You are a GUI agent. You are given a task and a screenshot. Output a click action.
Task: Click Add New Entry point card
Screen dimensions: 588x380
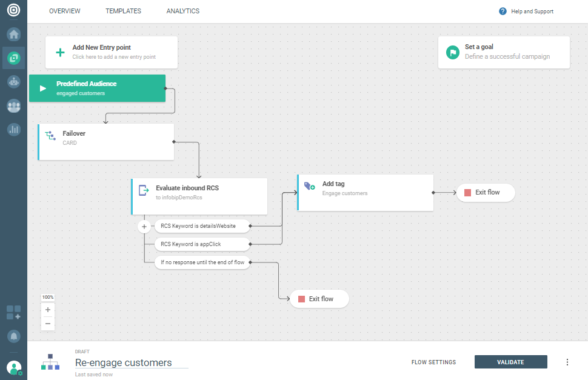(112, 52)
